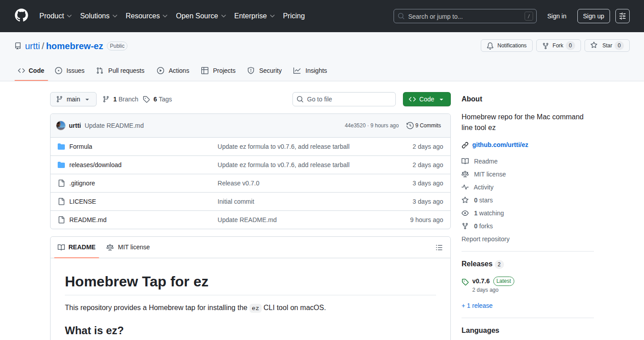Viewport: 644px width, 340px height.
Task: Switch to the Issues tab
Action: (x=70, y=71)
